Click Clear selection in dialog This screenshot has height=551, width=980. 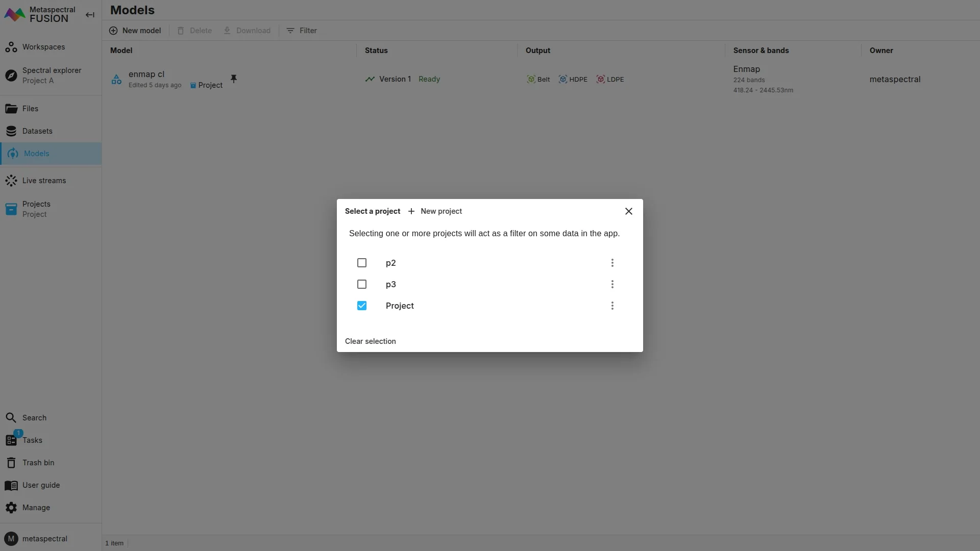coord(370,341)
